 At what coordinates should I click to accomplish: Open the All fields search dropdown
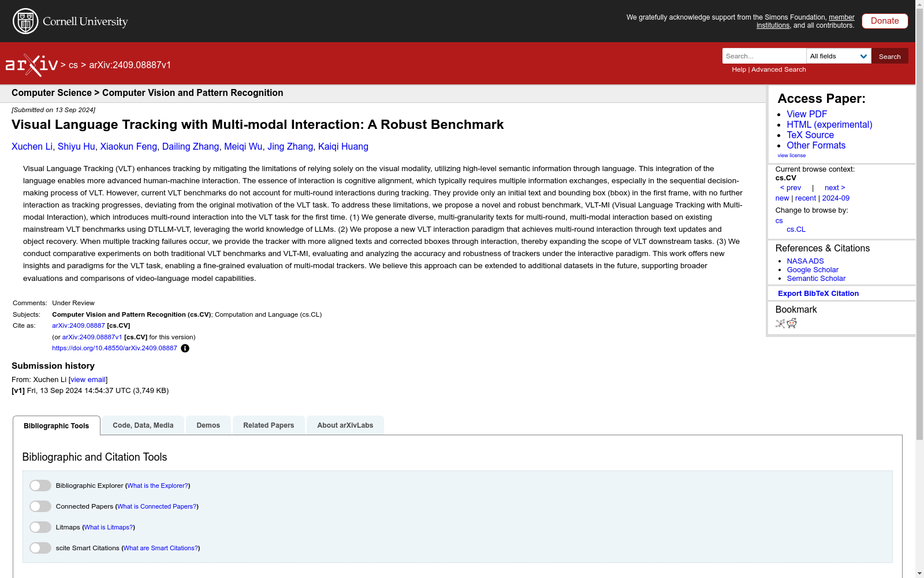[838, 56]
